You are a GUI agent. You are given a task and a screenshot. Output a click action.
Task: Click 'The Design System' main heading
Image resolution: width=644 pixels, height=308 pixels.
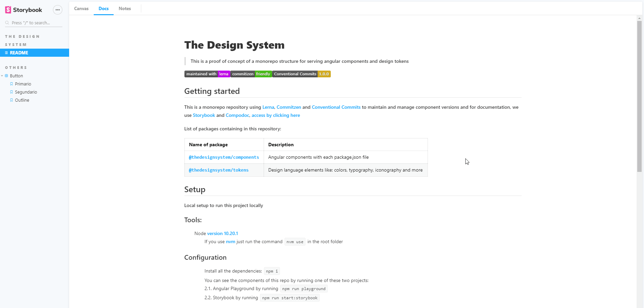(234, 45)
